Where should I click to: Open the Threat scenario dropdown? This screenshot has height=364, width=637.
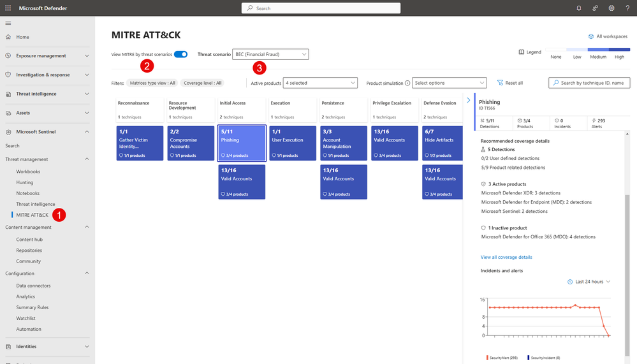click(270, 54)
